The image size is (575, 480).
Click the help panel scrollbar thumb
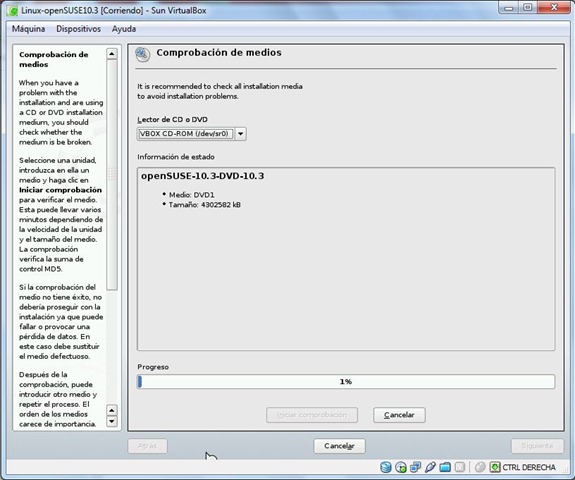(x=112, y=175)
